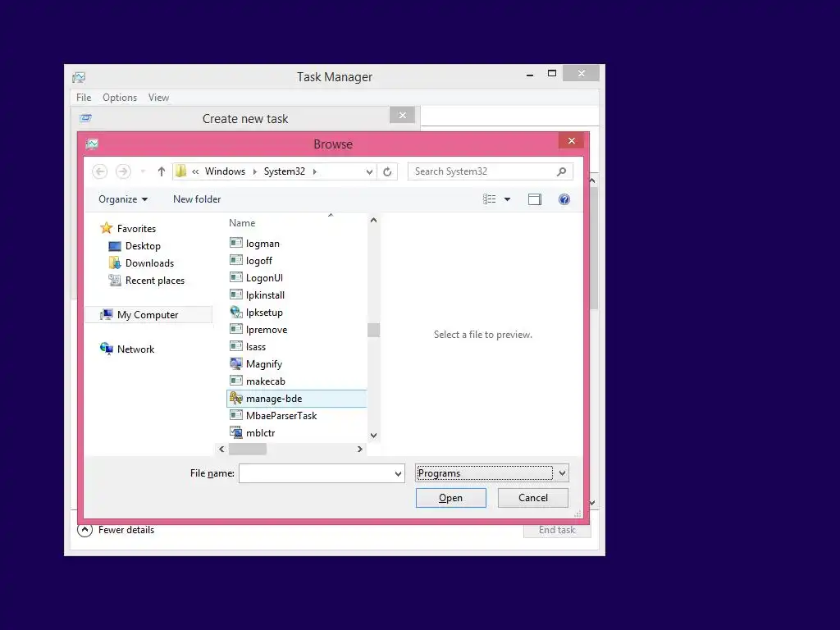The height and width of the screenshot is (630, 840).
Task: Close the Create new task dialog
Action: (x=402, y=115)
